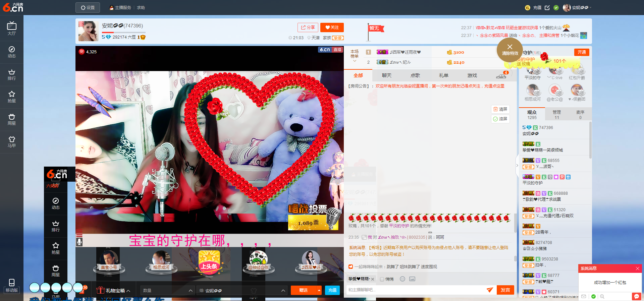
Task: Expand the 礼物宝箱 gift box
Action: [x=113, y=290]
